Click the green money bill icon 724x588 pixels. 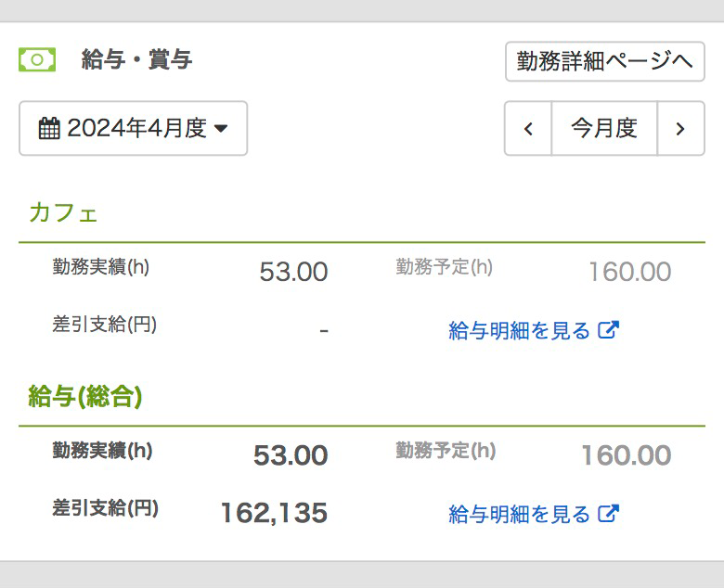click(x=37, y=59)
